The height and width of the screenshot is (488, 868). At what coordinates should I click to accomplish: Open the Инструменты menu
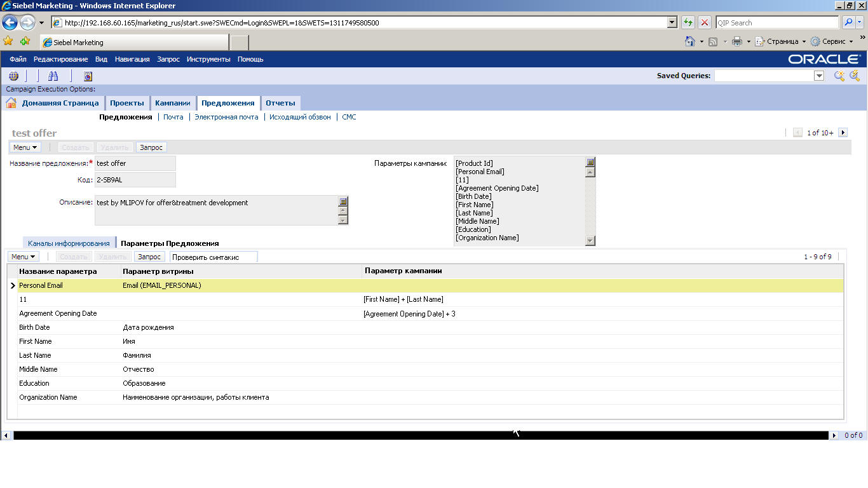click(208, 59)
